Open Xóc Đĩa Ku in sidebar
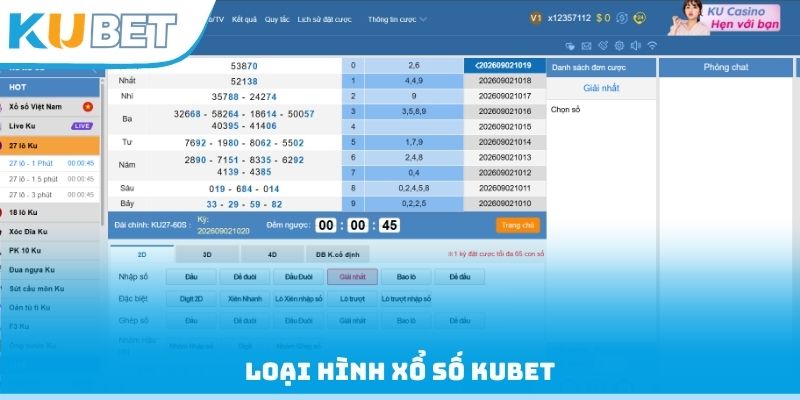800x400 pixels. click(49, 232)
